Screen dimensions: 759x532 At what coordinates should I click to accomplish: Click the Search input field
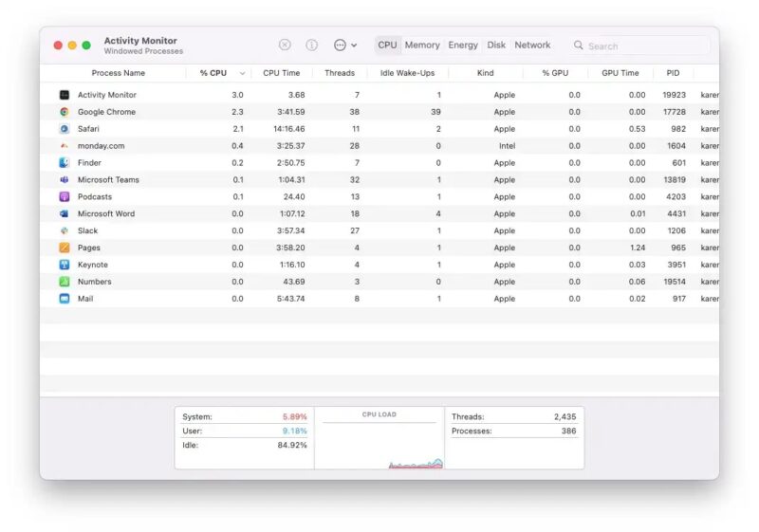click(x=645, y=46)
